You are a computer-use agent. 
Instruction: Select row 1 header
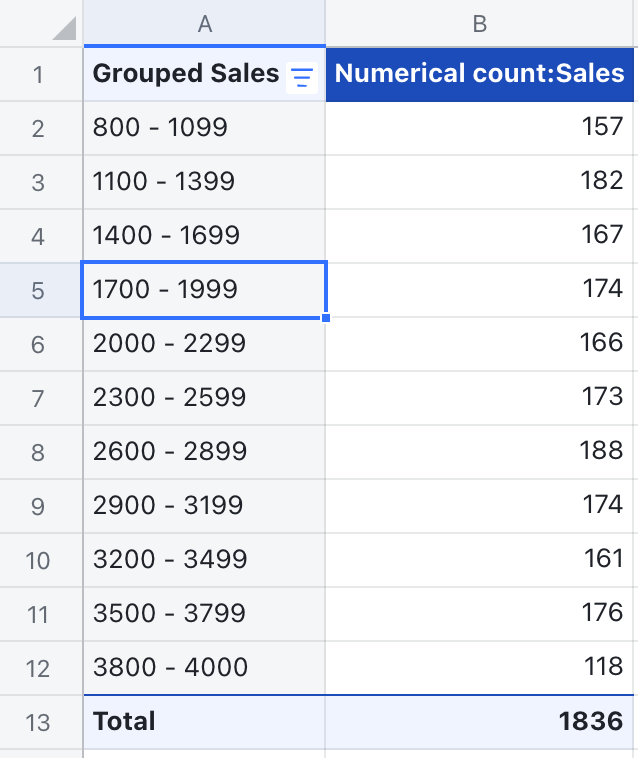38,74
